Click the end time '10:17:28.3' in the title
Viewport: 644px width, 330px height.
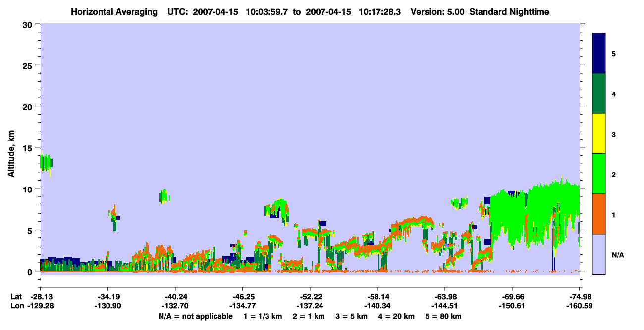coord(381,12)
